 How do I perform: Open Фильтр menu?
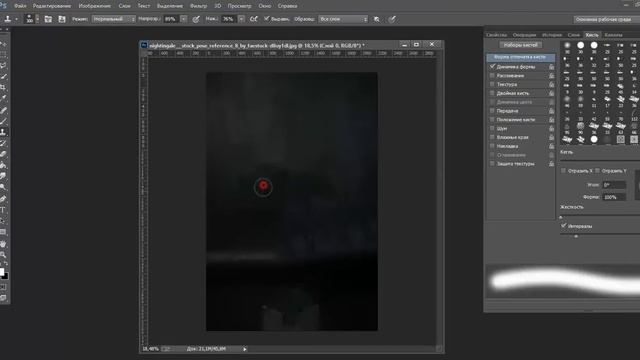(198, 6)
